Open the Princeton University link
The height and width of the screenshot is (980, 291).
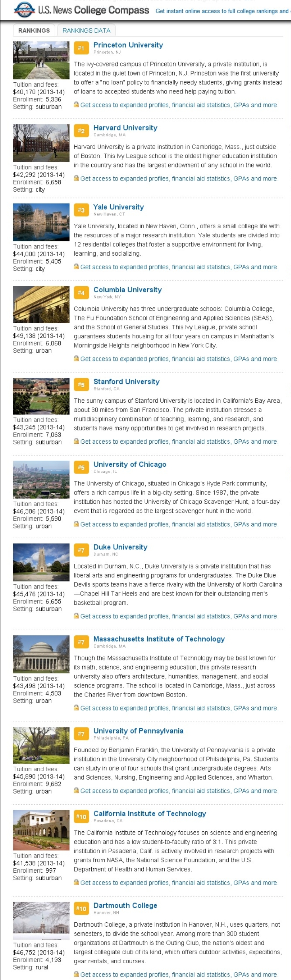tap(128, 45)
